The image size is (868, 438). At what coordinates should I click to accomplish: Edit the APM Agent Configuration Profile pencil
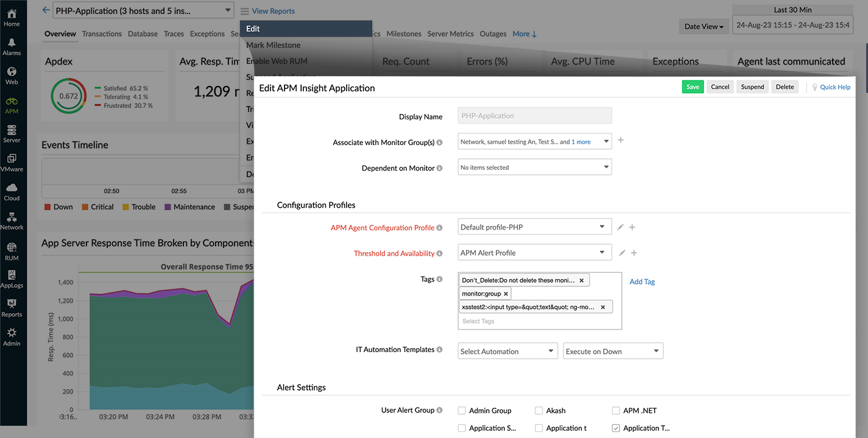620,227
